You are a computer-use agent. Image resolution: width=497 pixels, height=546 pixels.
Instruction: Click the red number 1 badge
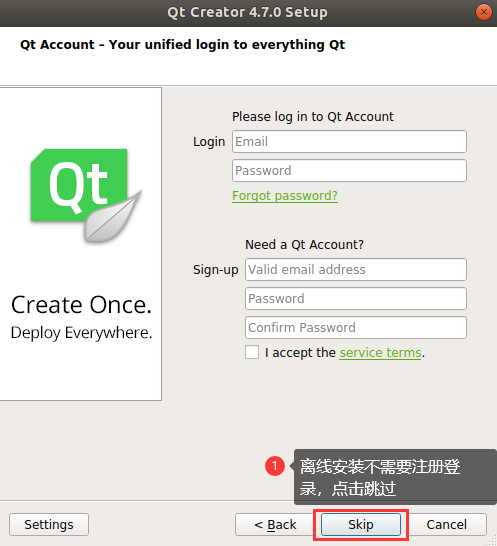point(275,466)
